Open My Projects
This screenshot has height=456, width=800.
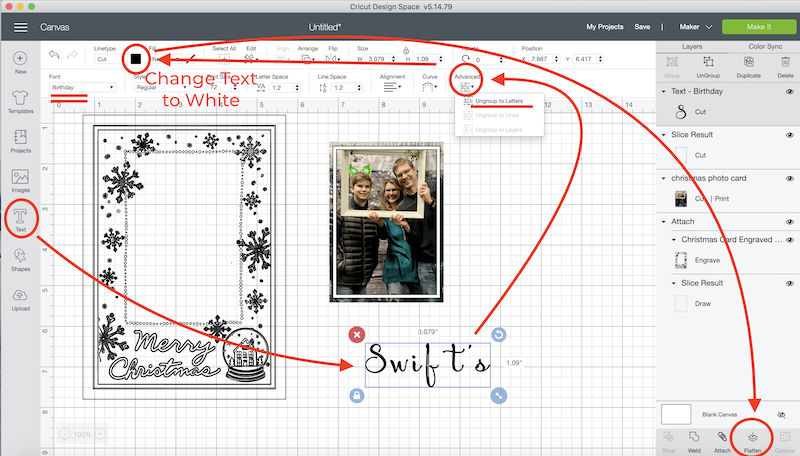pyautogui.click(x=605, y=27)
